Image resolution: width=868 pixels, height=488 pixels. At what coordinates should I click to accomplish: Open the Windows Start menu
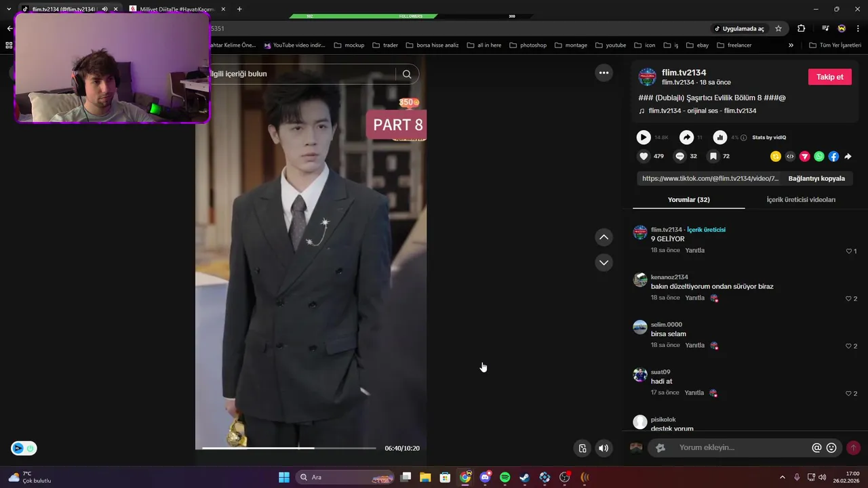(x=284, y=477)
